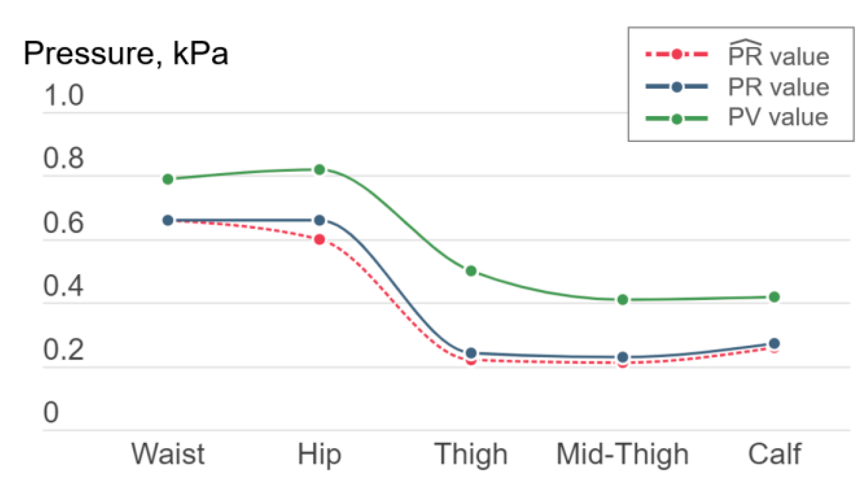The width and height of the screenshot is (868, 494).
Task: Click the green legend line marker
Action: tap(677, 118)
